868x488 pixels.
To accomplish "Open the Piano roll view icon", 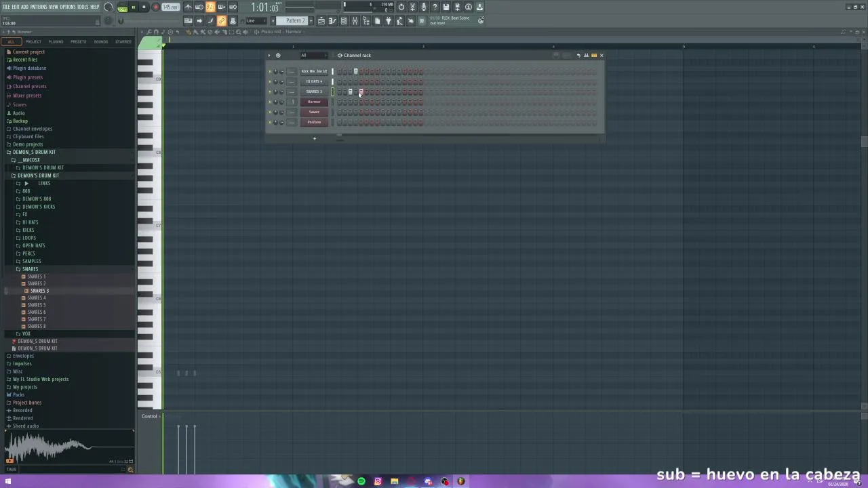I will tap(332, 21).
